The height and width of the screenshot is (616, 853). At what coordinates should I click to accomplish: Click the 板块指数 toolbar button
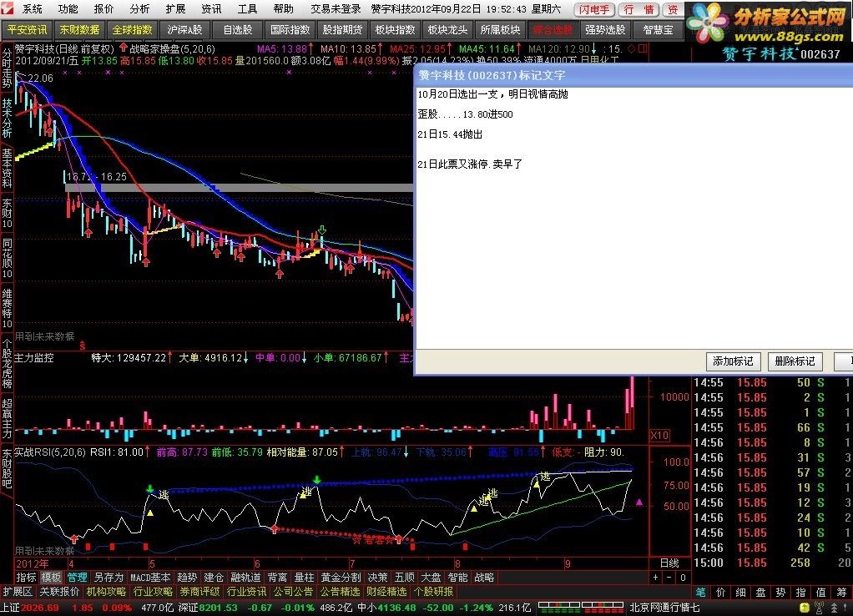click(x=395, y=30)
